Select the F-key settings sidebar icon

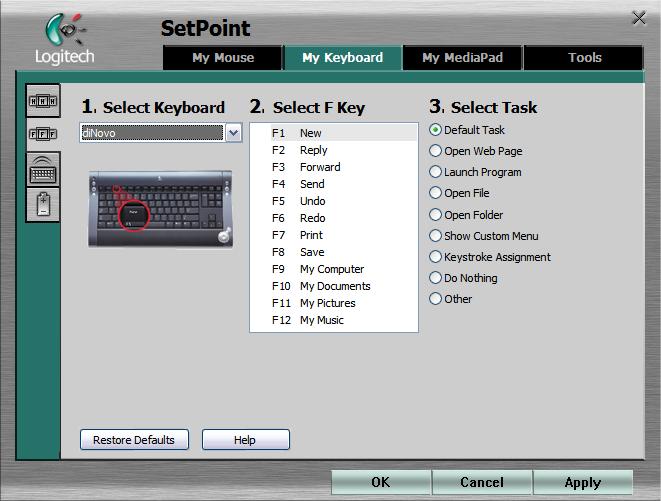43,135
